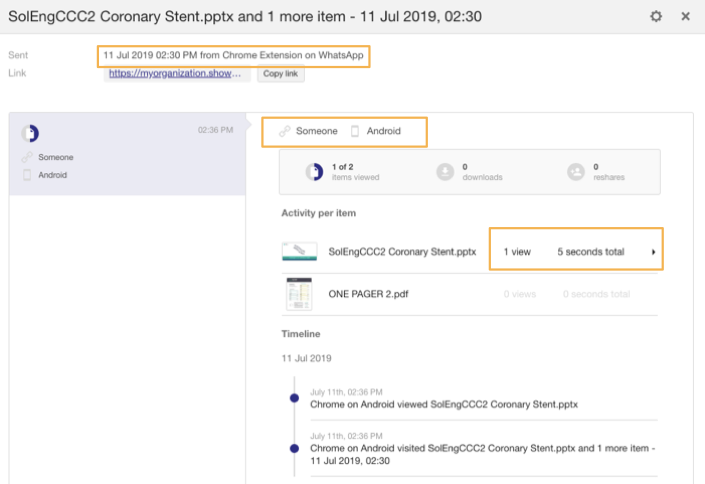This screenshot has height=484, width=705.
Task: Click the first timeline marker dot
Action: pos(294,398)
